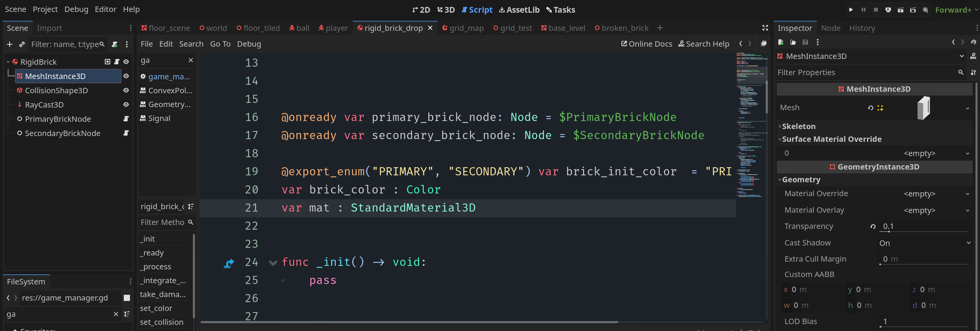Adjust the Transparency slider

point(925,231)
